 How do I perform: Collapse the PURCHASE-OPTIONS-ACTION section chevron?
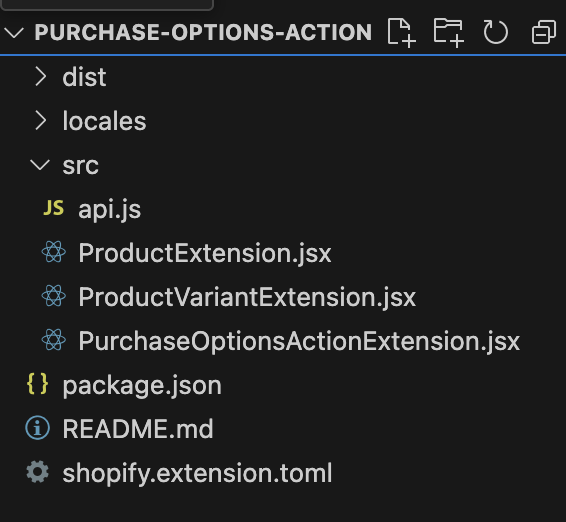pyautogui.click(x=14, y=32)
